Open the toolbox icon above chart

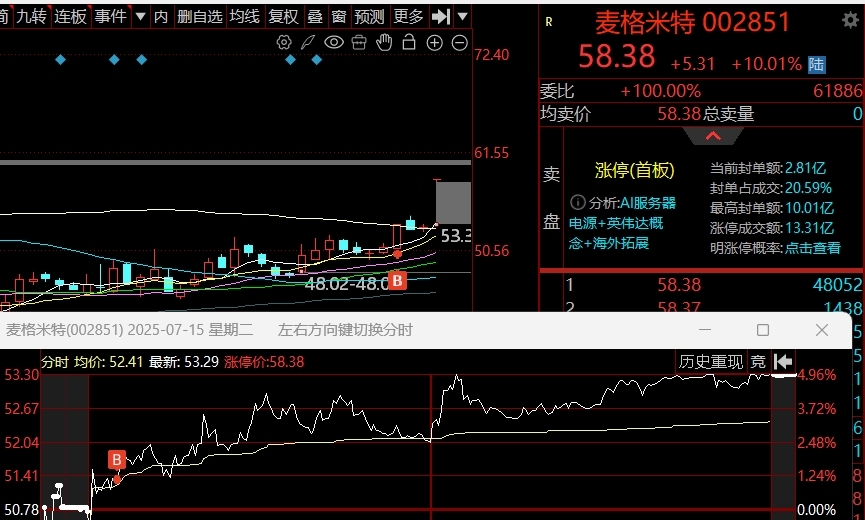[359, 42]
